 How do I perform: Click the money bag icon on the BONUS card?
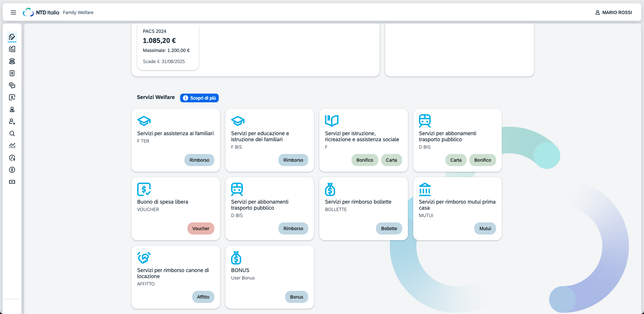[236, 258]
